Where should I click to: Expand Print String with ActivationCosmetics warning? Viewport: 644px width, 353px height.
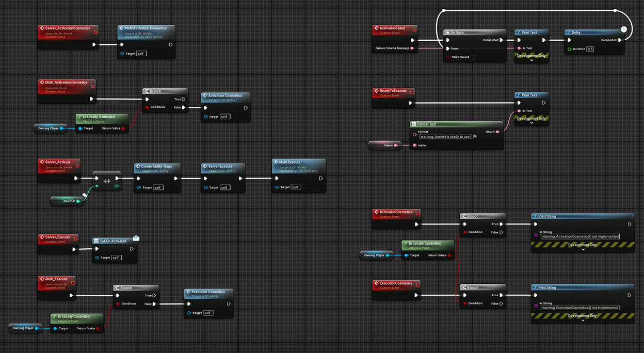583,249
